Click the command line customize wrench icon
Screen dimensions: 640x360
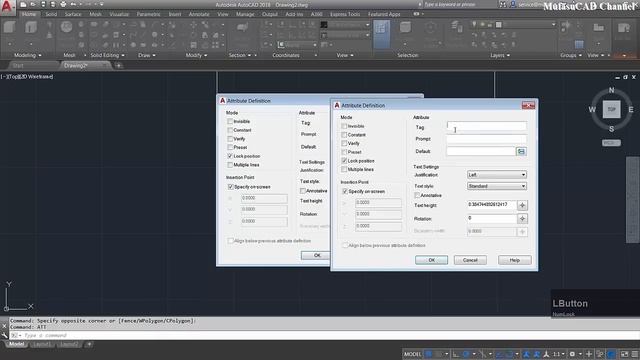click(4, 335)
